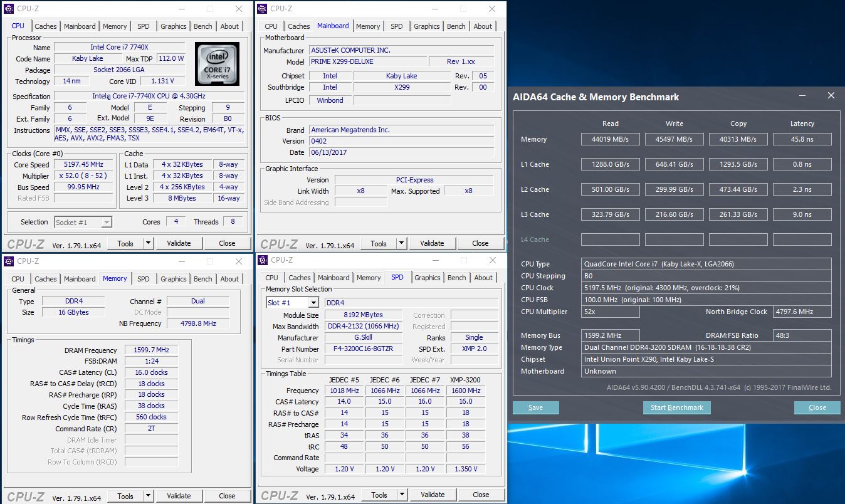Switch to the SPD tab in the Memory window
This screenshot has height=504, width=845.
144,279
